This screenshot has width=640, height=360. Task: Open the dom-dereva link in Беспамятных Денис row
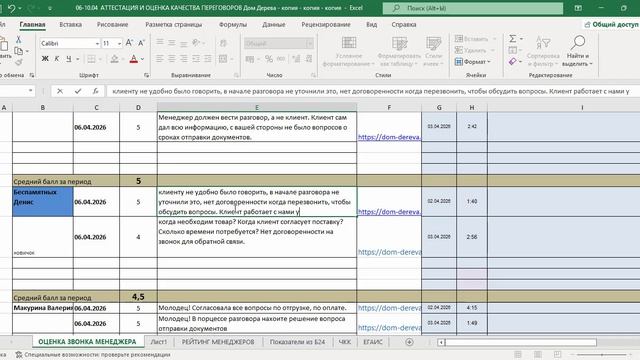(x=389, y=212)
